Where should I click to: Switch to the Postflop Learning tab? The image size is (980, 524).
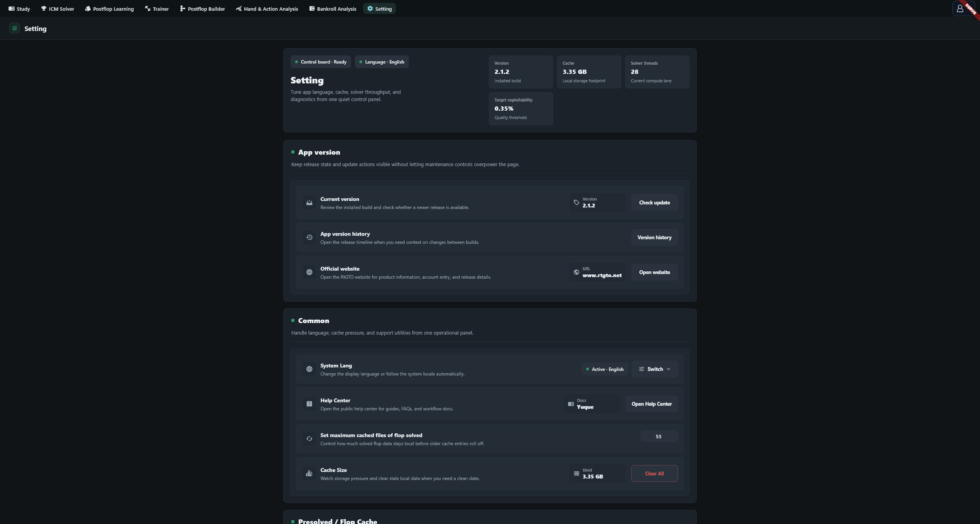tap(109, 8)
